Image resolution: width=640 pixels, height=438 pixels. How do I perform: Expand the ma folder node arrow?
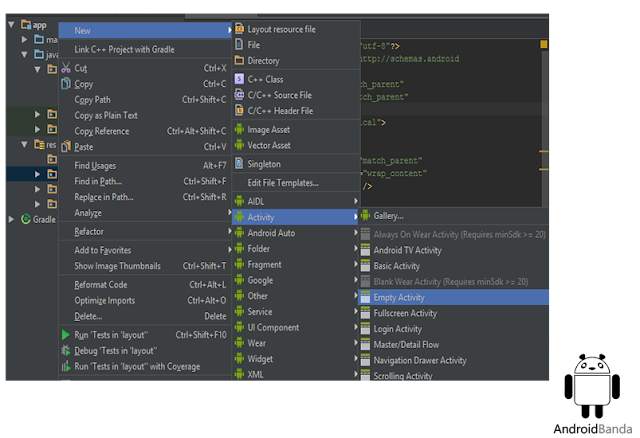24,39
